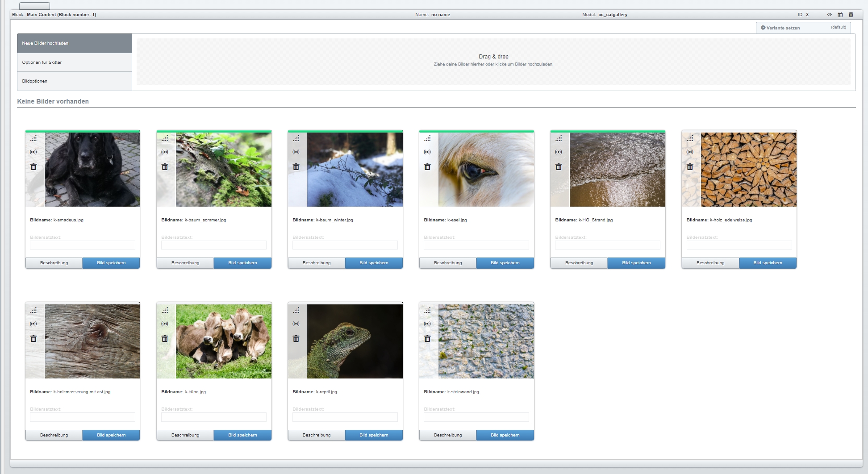Viewport: 868px width, 474px height.
Task: Save k-esel.jpg with Bild speichern
Action: click(505, 263)
